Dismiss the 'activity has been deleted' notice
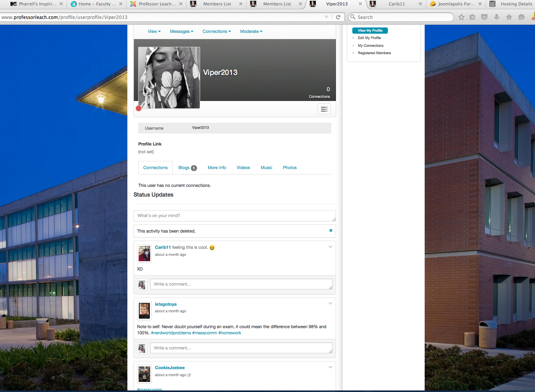 (x=331, y=230)
